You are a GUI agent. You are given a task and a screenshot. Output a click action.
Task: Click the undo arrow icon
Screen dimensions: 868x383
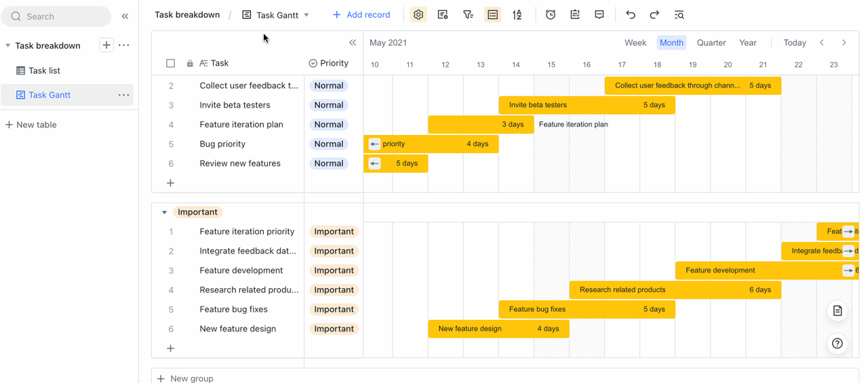[631, 15]
